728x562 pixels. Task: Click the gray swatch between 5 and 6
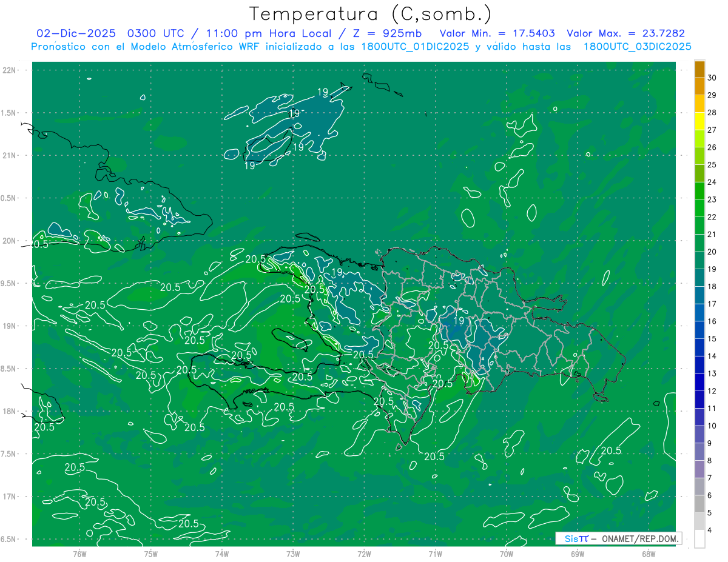coord(699,504)
